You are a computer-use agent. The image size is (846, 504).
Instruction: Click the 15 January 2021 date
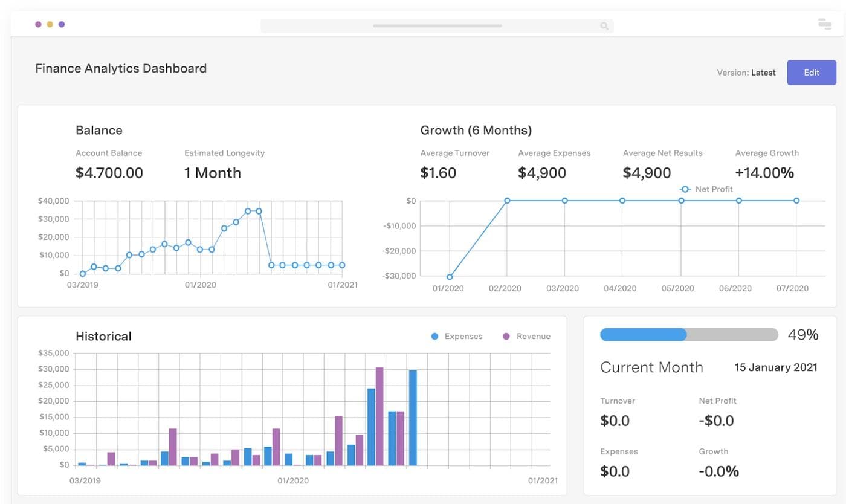775,367
